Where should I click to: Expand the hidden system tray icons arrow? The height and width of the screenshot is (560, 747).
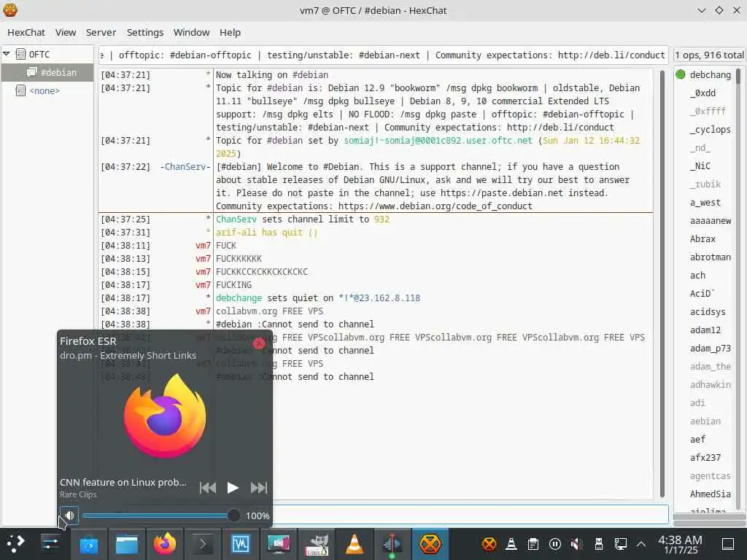(641, 544)
